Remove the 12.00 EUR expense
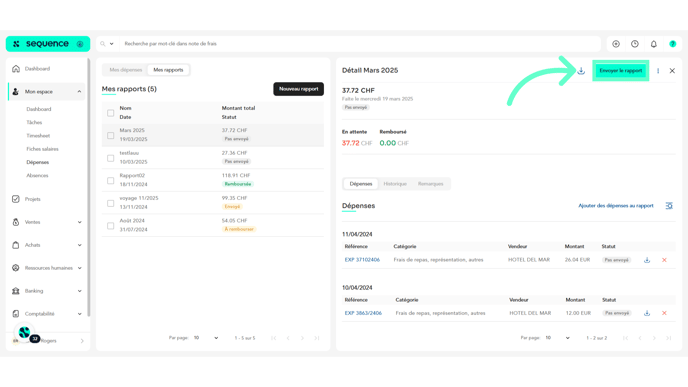This screenshot has height=387, width=688. click(x=664, y=313)
